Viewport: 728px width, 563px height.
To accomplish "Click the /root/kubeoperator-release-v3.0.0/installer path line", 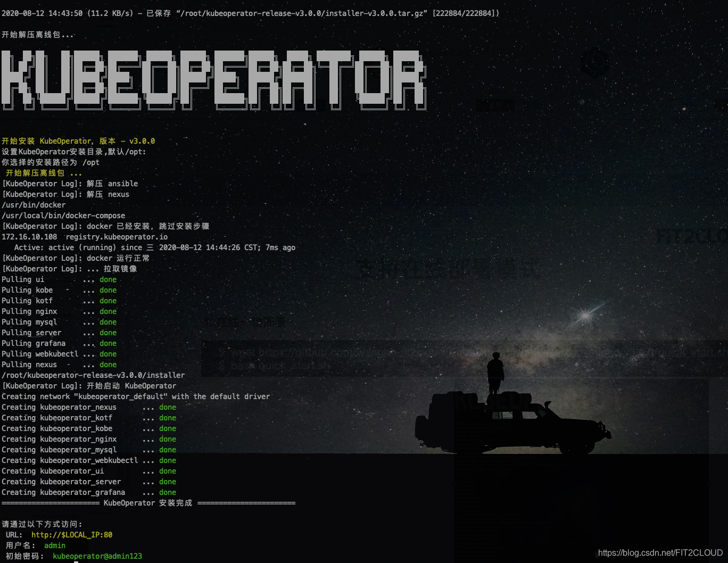I will (93, 375).
